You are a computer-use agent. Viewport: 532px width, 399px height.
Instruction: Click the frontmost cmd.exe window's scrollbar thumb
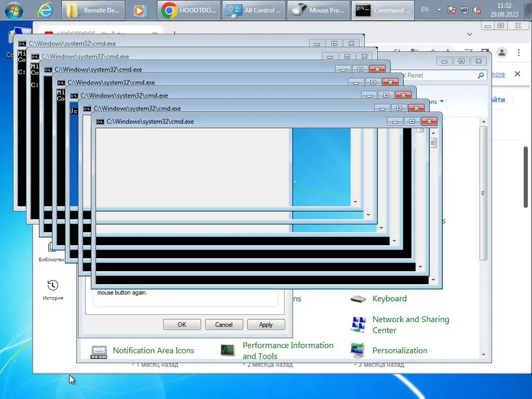click(433, 143)
